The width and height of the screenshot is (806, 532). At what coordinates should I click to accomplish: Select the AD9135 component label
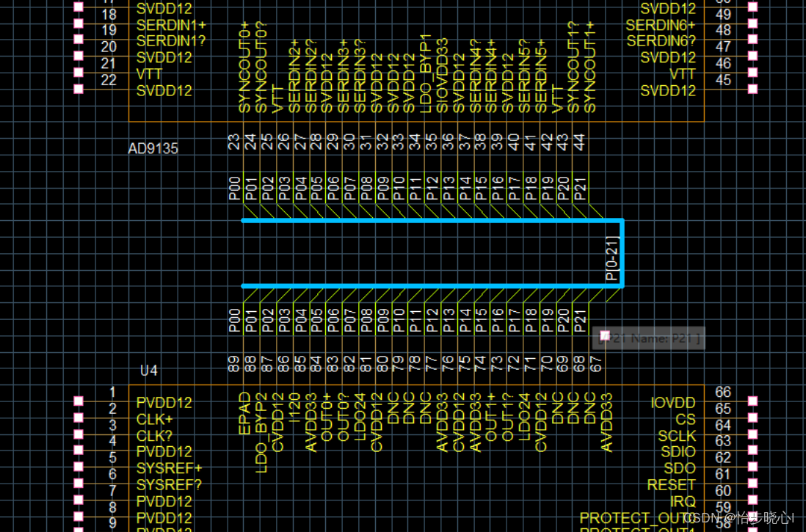click(153, 149)
